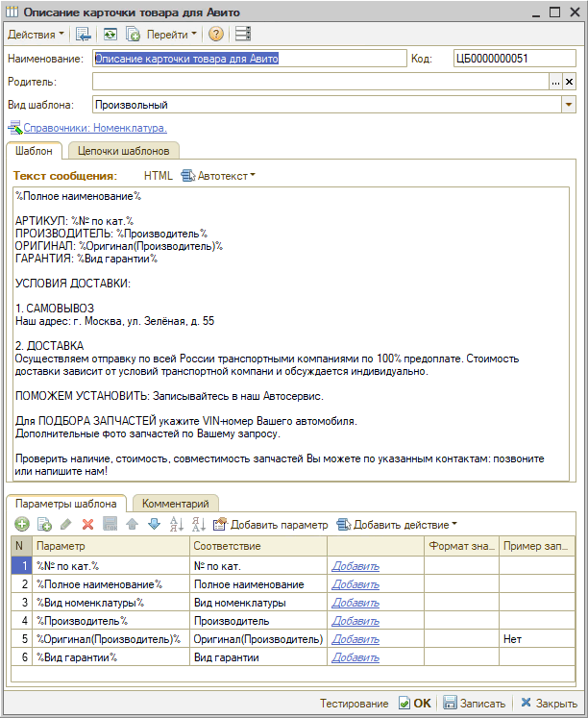The image size is (588, 718).
Task: Sort parameters descending Z-A
Action: [x=198, y=525]
